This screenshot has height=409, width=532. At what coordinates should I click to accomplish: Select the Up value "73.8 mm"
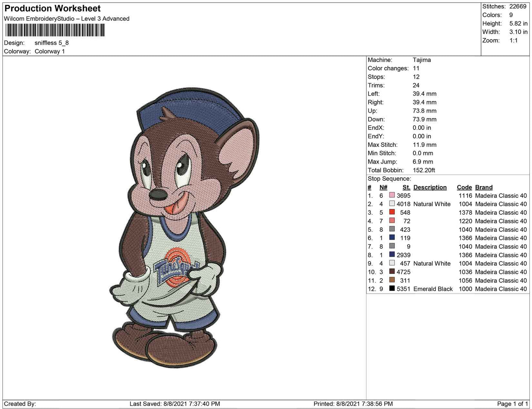(424, 111)
